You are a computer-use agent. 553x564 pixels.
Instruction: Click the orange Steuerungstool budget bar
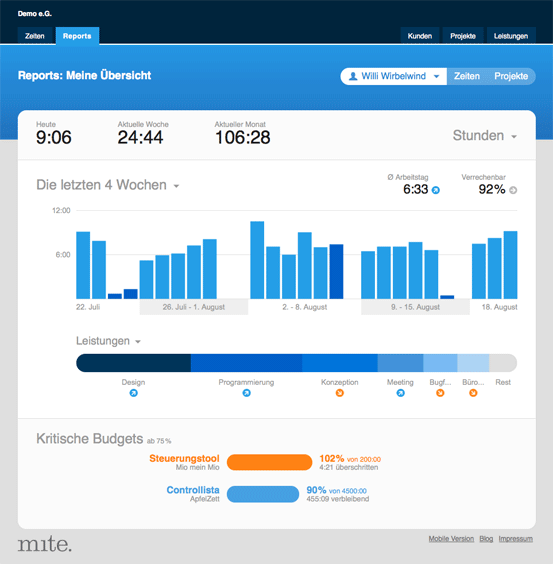click(269, 462)
